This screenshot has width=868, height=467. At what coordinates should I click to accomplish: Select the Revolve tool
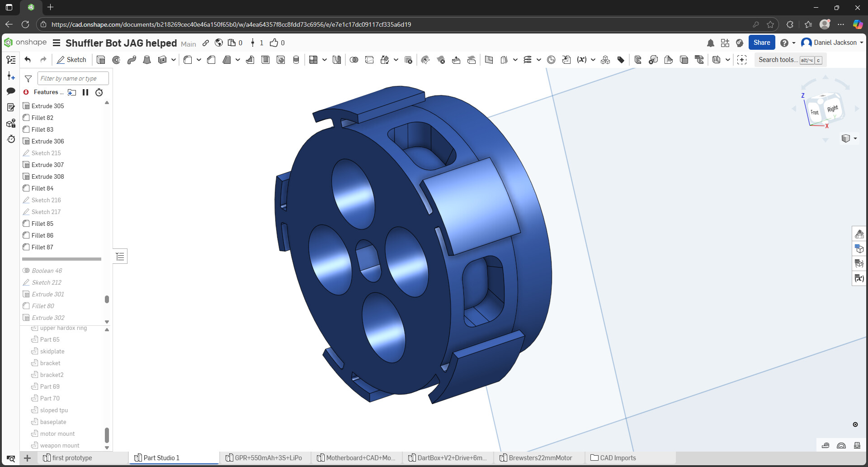pos(116,60)
